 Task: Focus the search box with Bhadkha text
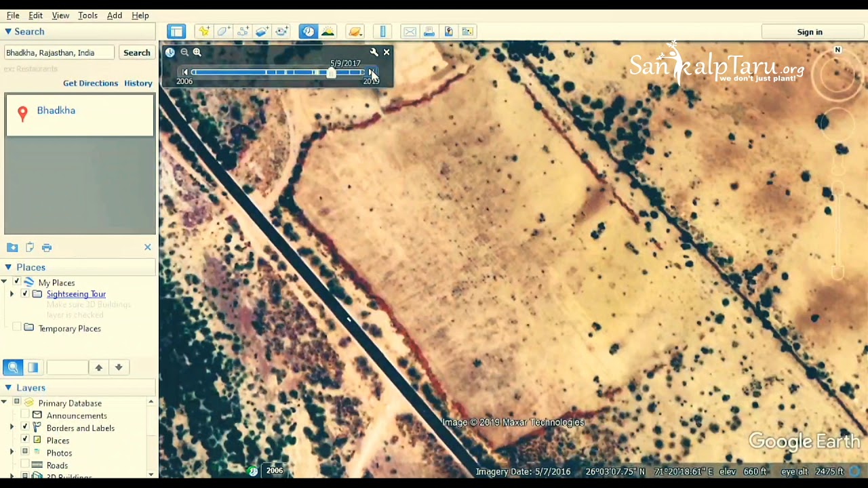click(59, 53)
